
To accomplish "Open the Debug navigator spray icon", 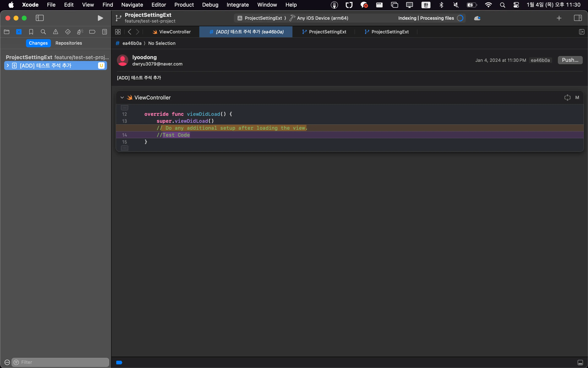I will [80, 32].
